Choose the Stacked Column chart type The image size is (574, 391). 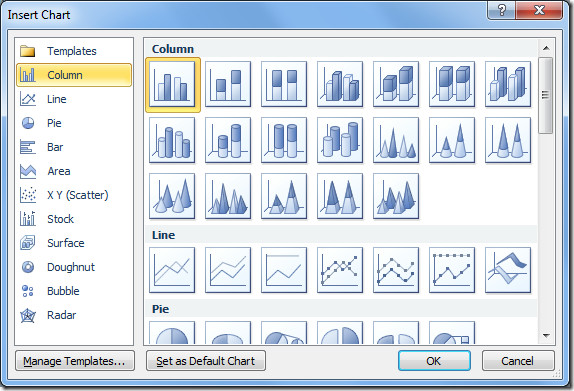[228, 85]
